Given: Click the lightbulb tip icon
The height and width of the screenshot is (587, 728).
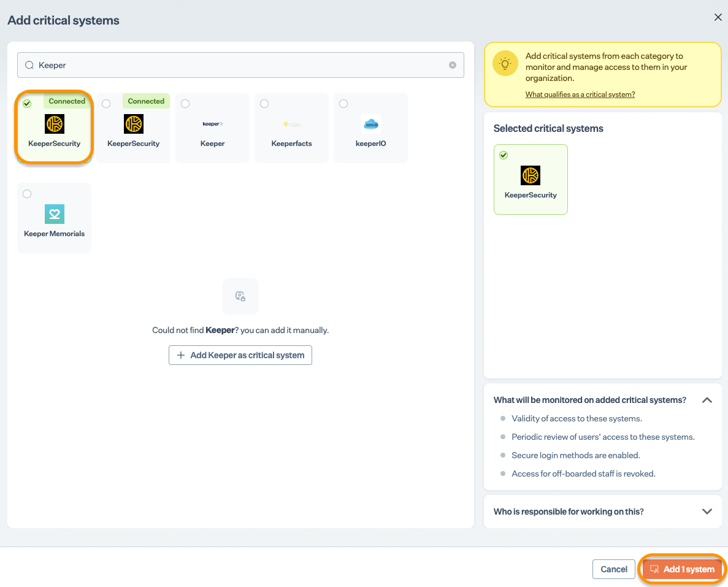Looking at the screenshot, I should click(505, 63).
